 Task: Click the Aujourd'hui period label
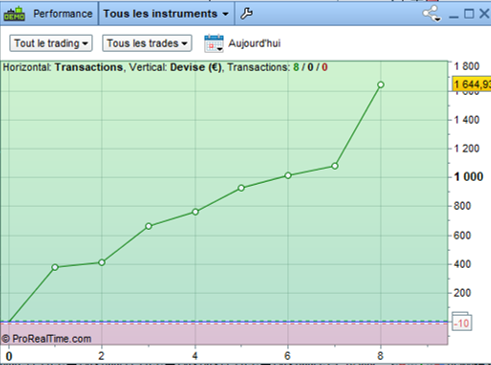coord(254,43)
